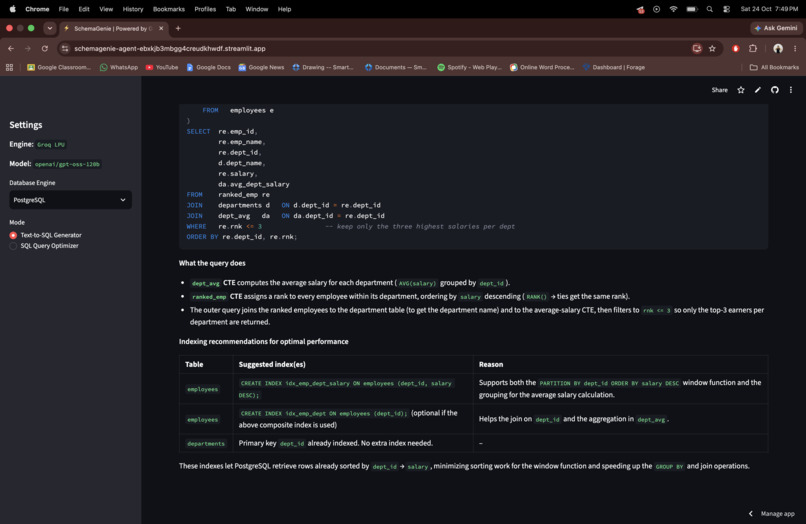Open the Bookmarks menu
The image size is (806, 524).
(x=169, y=9)
